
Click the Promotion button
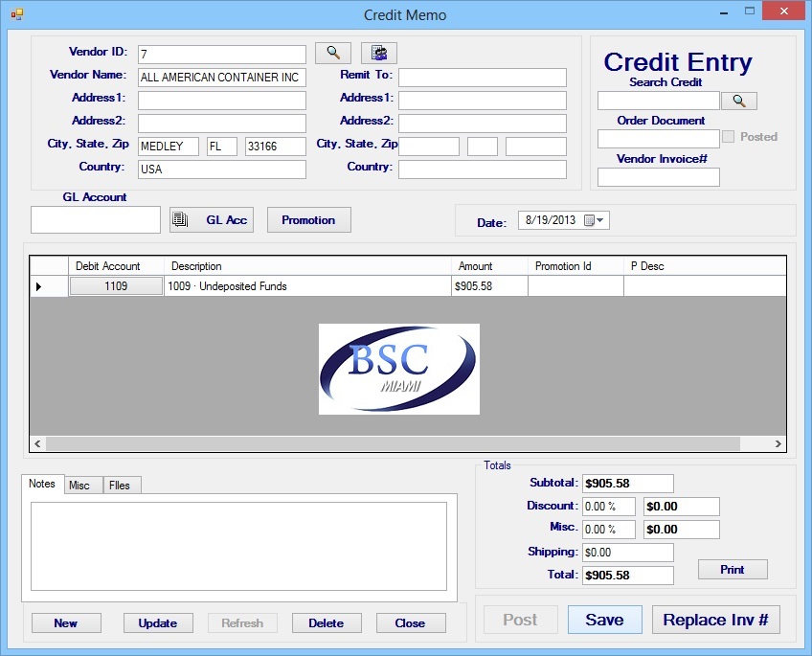point(308,220)
